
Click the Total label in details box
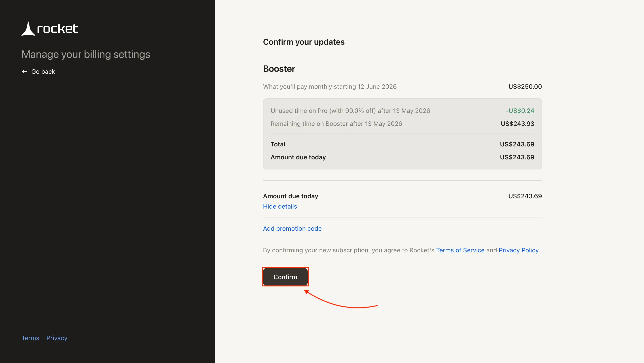[278, 144]
